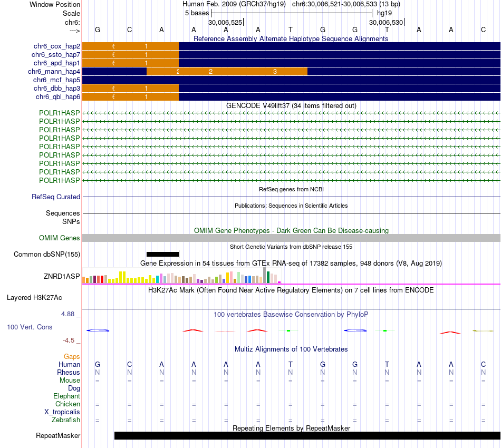Click the chr6: ruler label
The image size is (501, 448).
click(x=72, y=22)
